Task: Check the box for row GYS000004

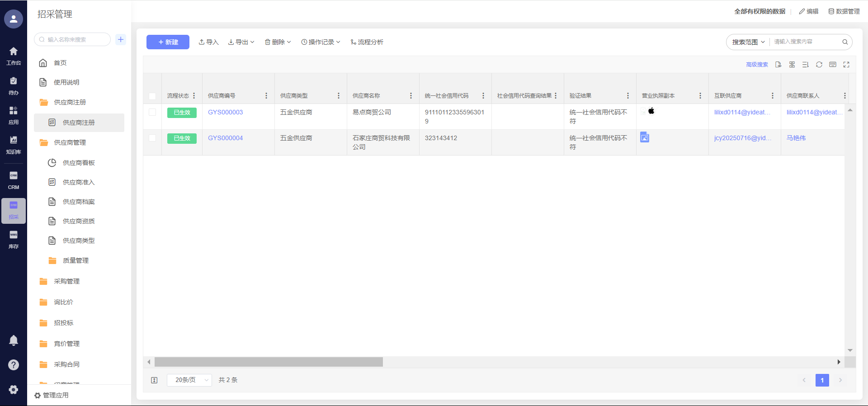Action: coord(152,138)
